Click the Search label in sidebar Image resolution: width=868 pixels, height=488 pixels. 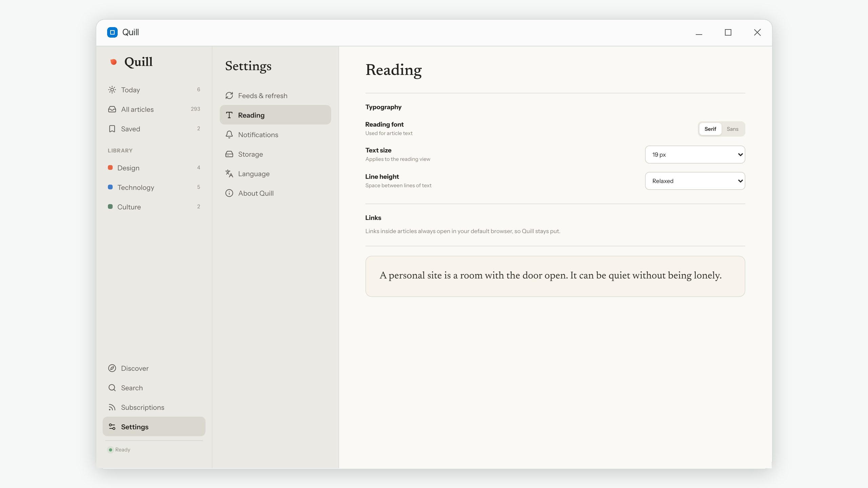pyautogui.click(x=132, y=388)
